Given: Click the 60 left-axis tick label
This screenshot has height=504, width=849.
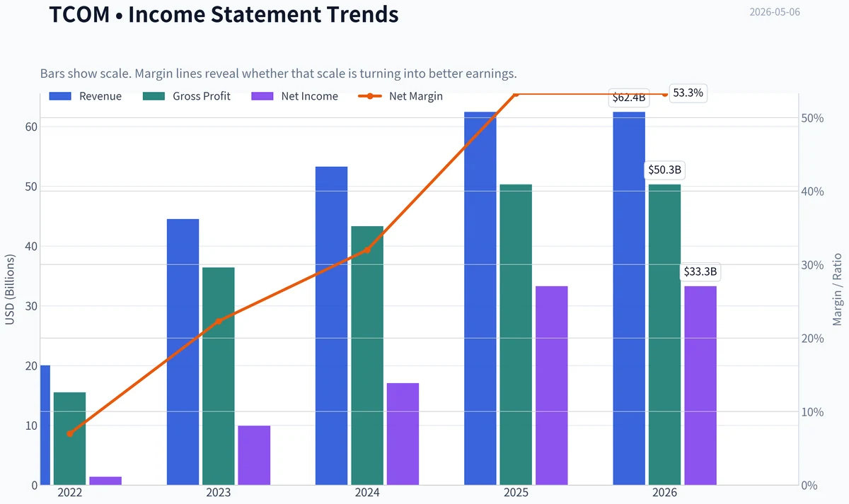Looking at the screenshot, I should coord(32,127).
